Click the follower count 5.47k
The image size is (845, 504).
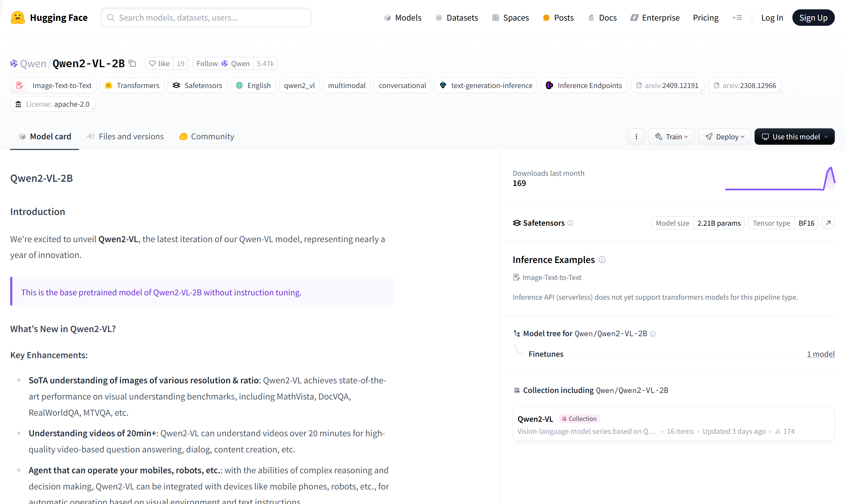265,64
